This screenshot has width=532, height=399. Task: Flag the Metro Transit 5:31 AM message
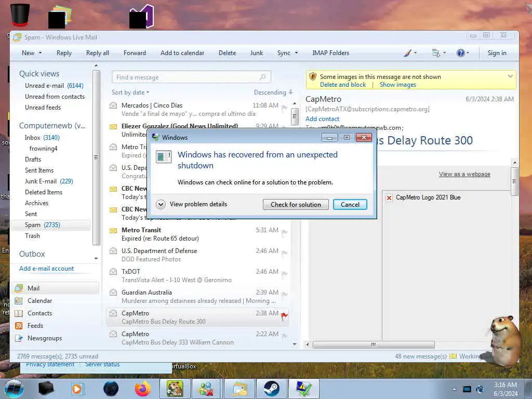coord(284,233)
